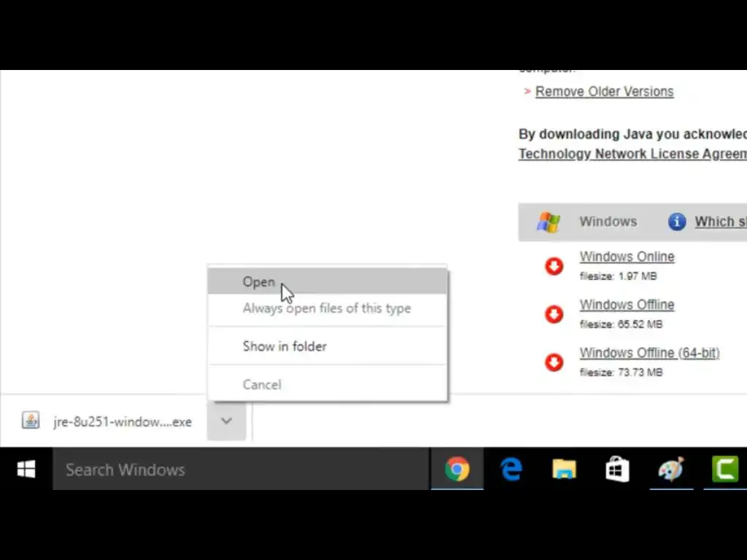747x560 pixels.
Task: Switch to Chrome in the taskbar
Action: [x=457, y=469]
